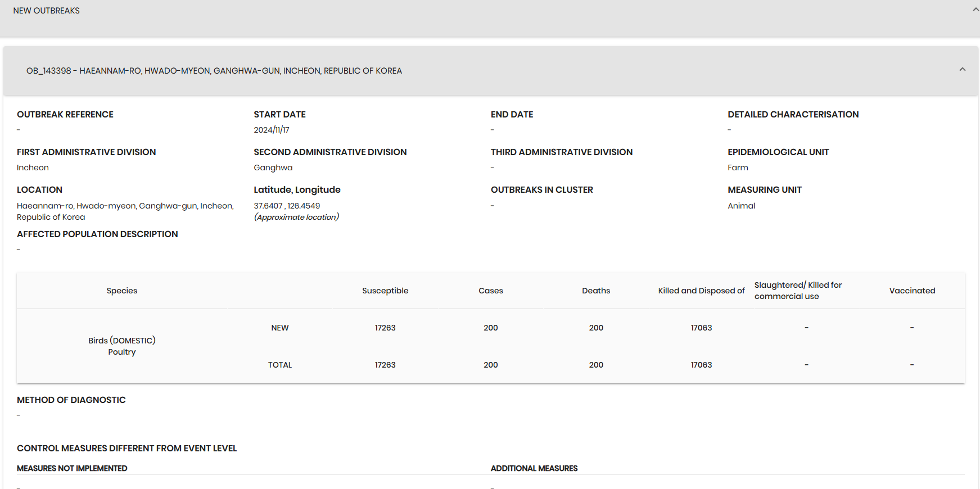
Task: Click the MEASURING UNIT label
Action: [765, 190]
